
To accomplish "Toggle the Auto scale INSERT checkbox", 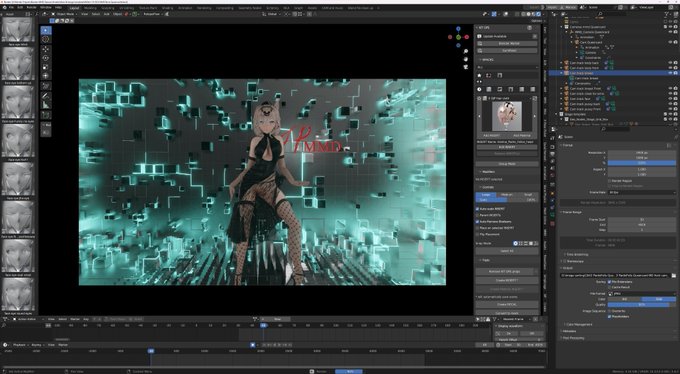I will coord(478,209).
